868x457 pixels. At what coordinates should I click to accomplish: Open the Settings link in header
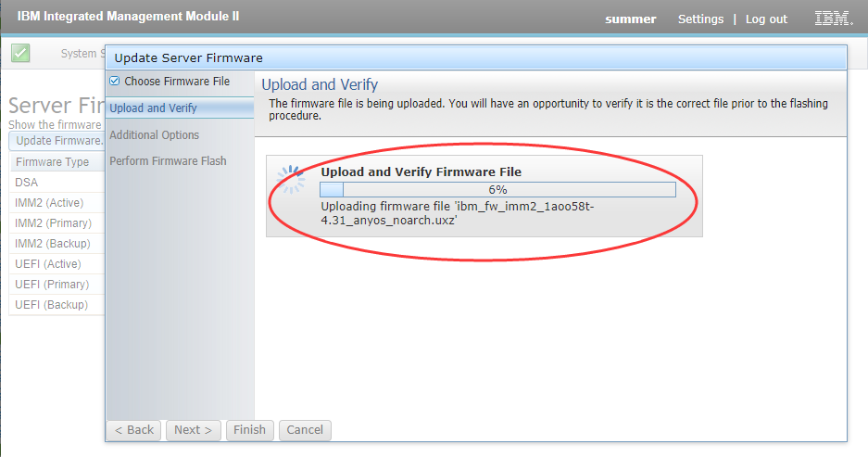pos(701,19)
